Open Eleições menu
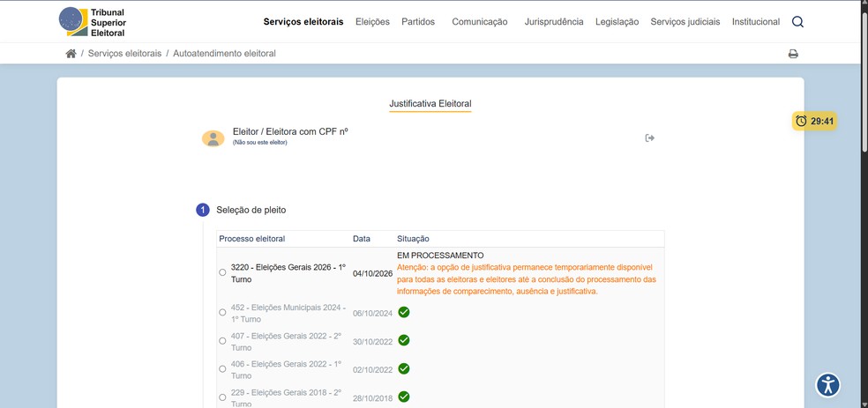This screenshot has width=868, height=408. (x=372, y=22)
